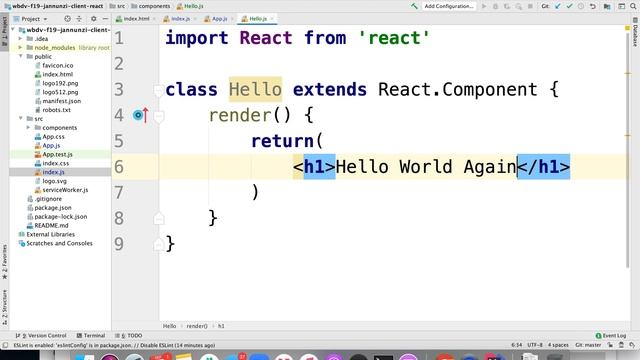The image size is (640, 360).
Task: Click the locate file crosshair icon
Action: [67, 19]
